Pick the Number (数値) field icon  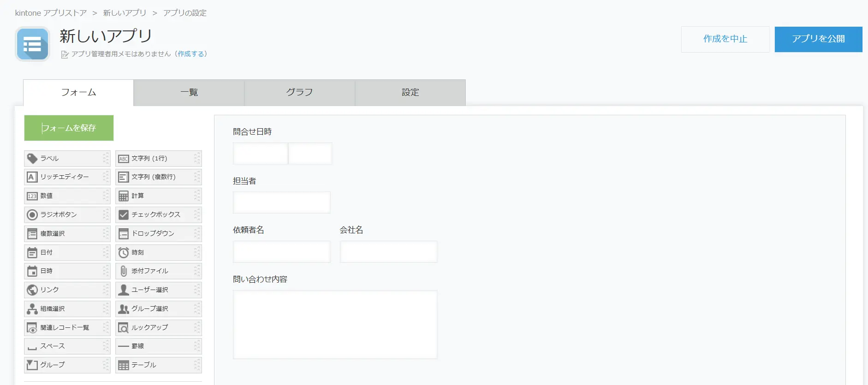pyautogui.click(x=32, y=196)
